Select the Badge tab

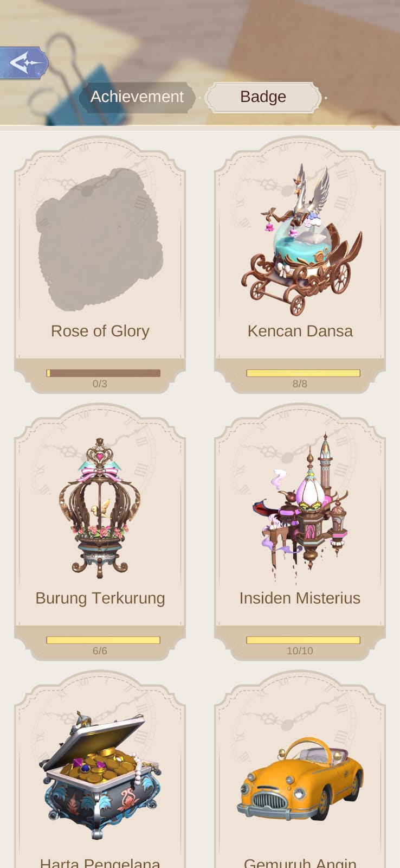[263, 97]
